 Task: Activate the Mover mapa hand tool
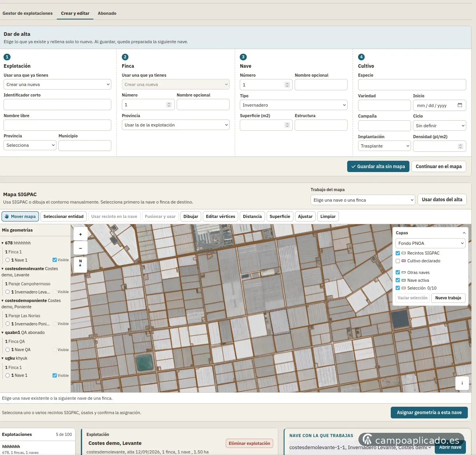coord(20,216)
